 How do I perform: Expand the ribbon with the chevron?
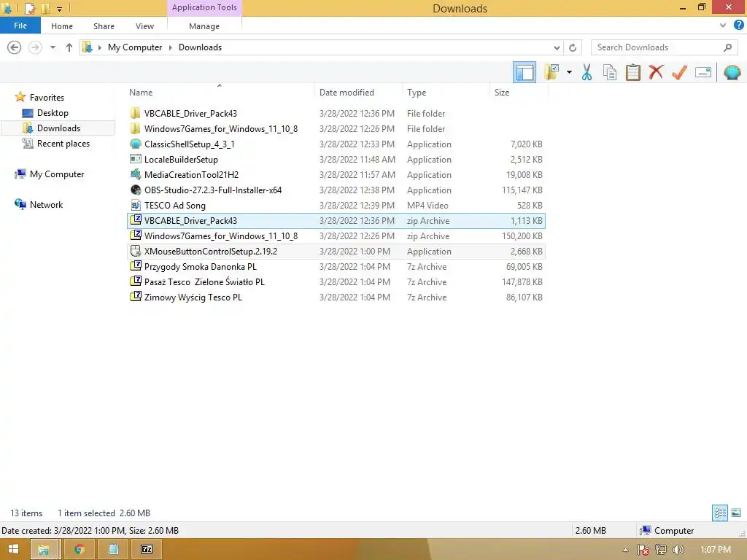click(723, 26)
